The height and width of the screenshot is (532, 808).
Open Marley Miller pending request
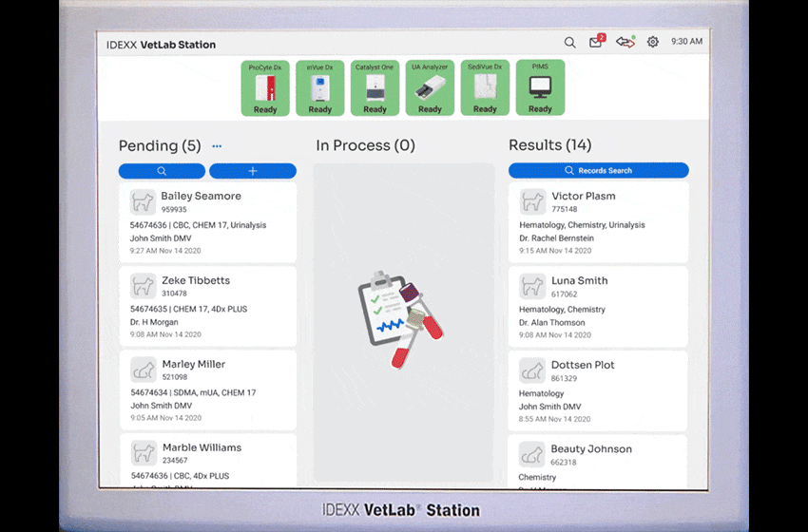(207, 389)
